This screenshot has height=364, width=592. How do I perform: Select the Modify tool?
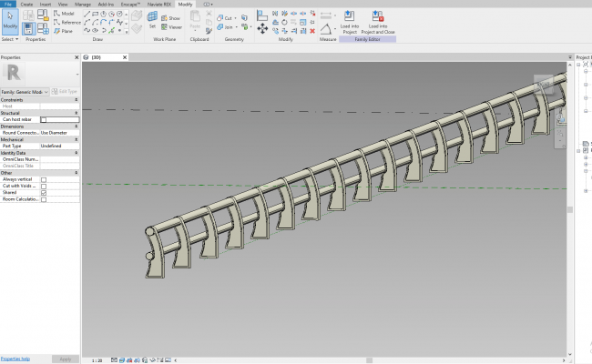coord(10,23)
